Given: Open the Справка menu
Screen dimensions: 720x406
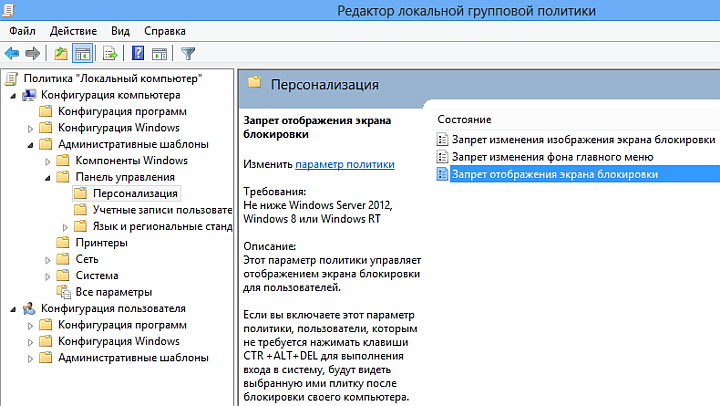Looking at the screenshot, I should 165,31.
